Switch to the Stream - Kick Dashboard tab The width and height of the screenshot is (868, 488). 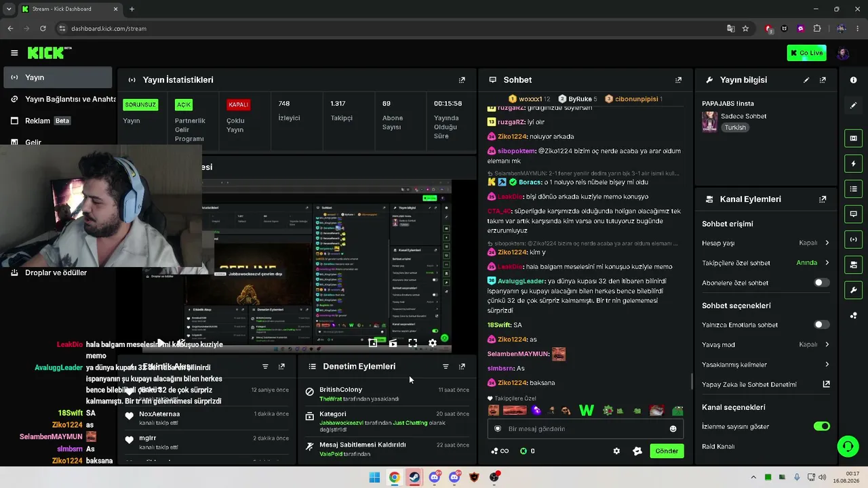pos(68,9)
